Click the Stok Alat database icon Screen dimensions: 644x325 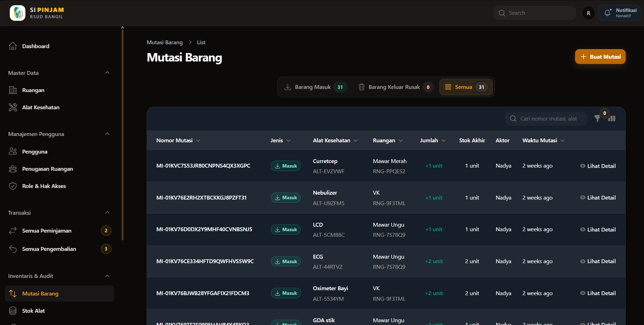[x=13, y=311]
